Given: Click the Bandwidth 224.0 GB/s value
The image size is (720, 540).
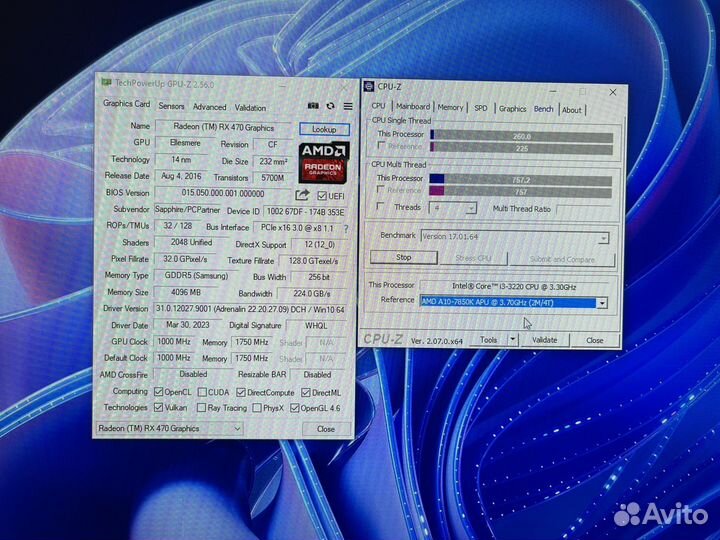Looking at the screenshot, I should (x=312, y=293).
